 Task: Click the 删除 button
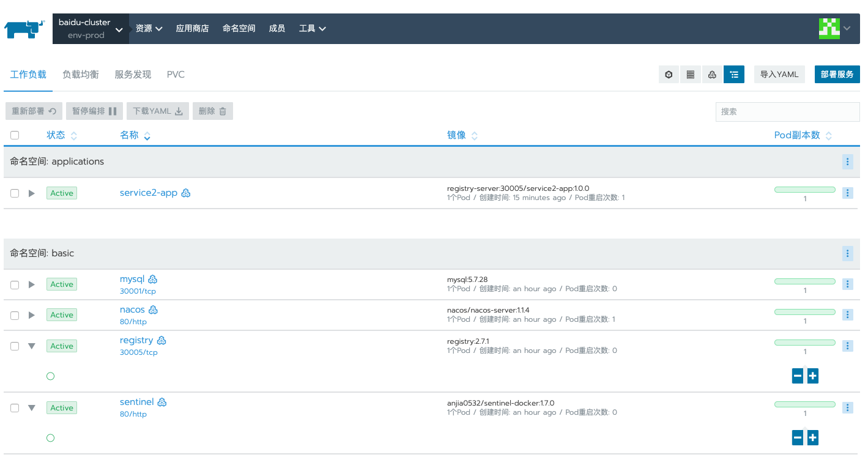[x=213, y=111]
